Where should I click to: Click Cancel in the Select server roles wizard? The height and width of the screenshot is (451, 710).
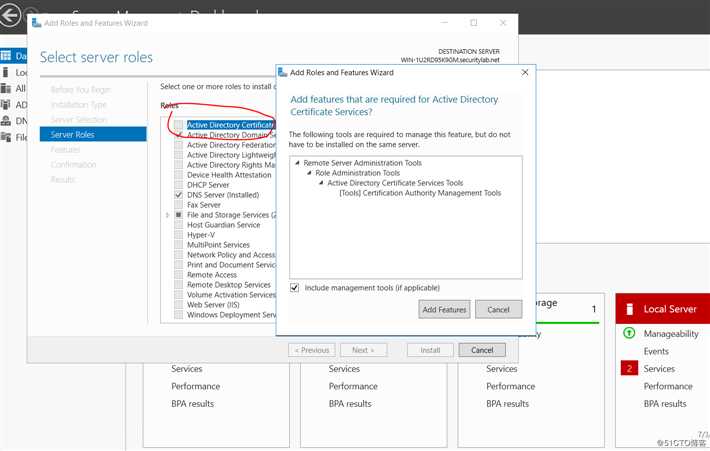482,350
